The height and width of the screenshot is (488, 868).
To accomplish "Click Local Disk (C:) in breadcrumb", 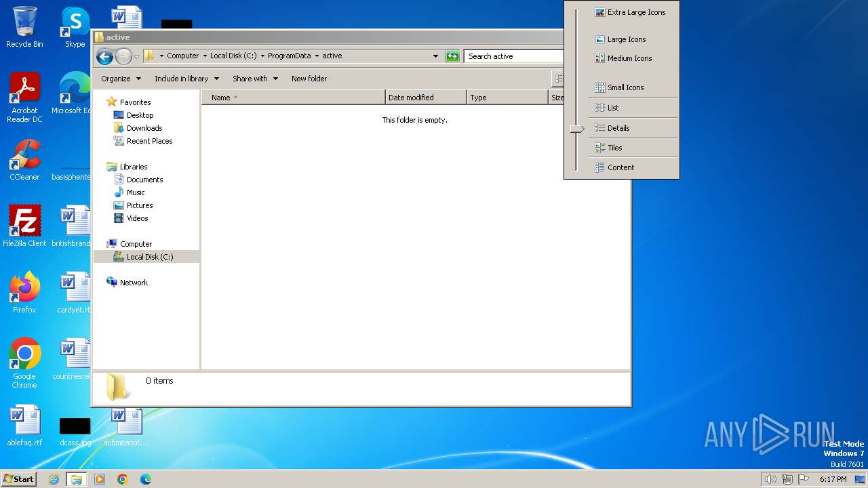I will [x=233, y=56].
